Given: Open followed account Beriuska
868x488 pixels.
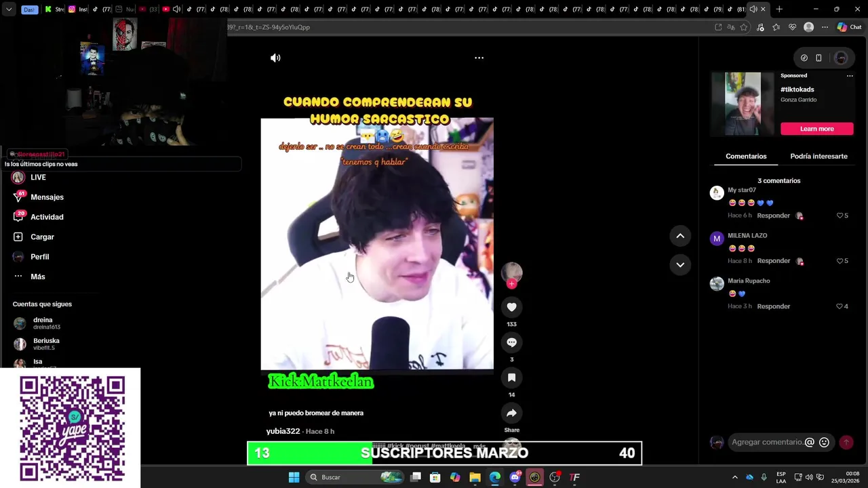Looking at the screenshot, I should (x=37, y=344).
